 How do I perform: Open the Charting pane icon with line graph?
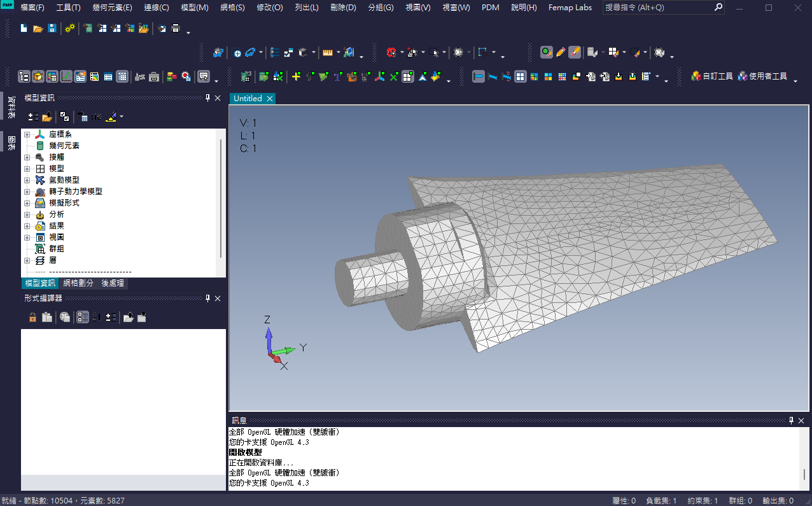tap(66, 76)
